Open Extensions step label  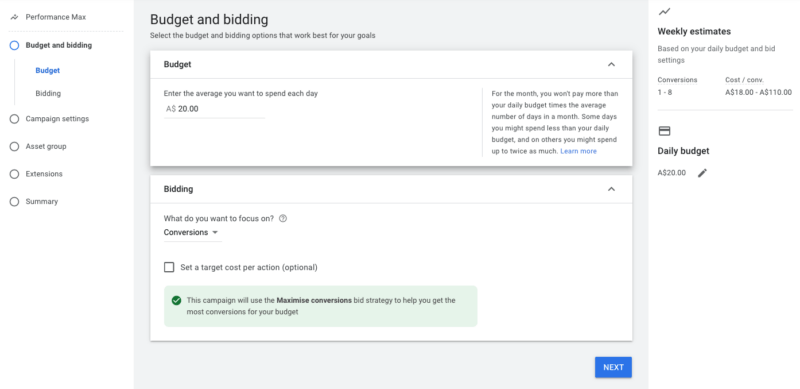click(44, 174)
